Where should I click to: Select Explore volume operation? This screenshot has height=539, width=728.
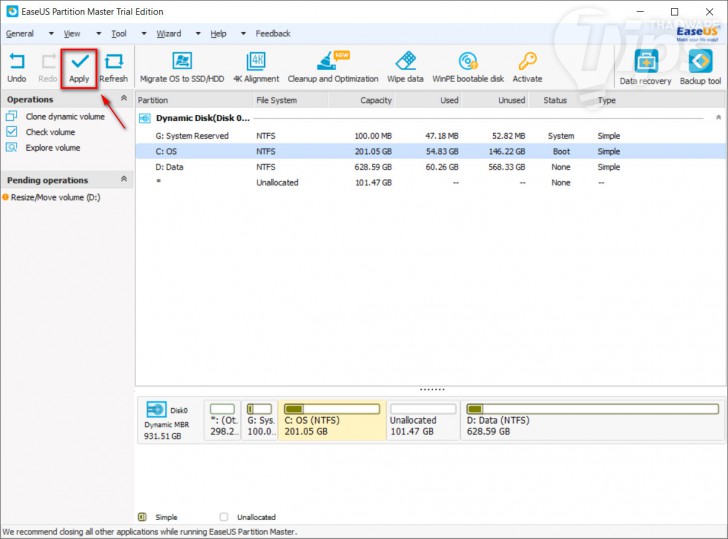53,148
